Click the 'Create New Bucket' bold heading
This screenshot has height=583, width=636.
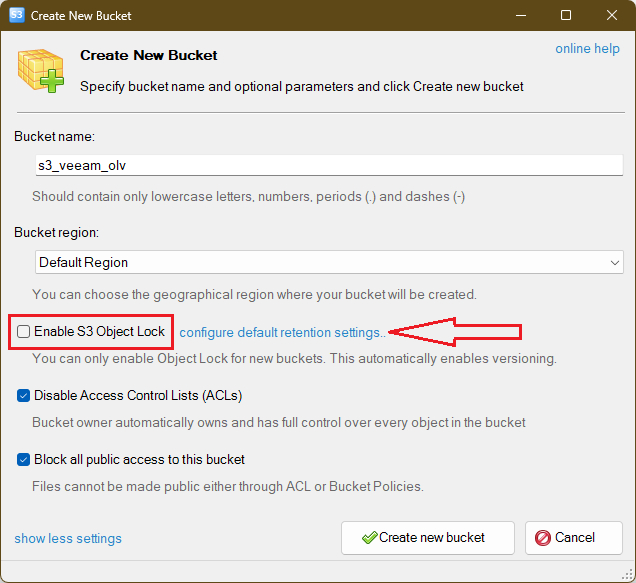148,55
